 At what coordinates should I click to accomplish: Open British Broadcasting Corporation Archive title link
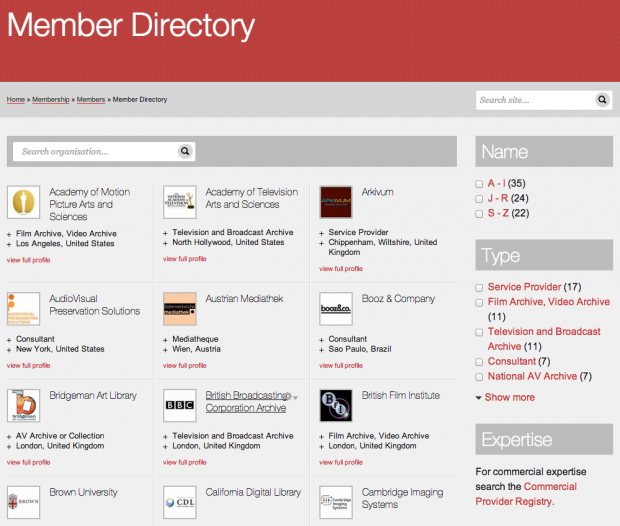pyautogui.click(x=248, y=401)
